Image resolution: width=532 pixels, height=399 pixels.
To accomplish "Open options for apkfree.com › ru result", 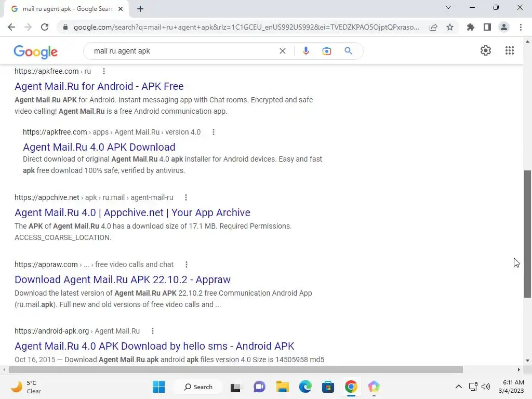I will pyautogui.click(x=104, y=71).
